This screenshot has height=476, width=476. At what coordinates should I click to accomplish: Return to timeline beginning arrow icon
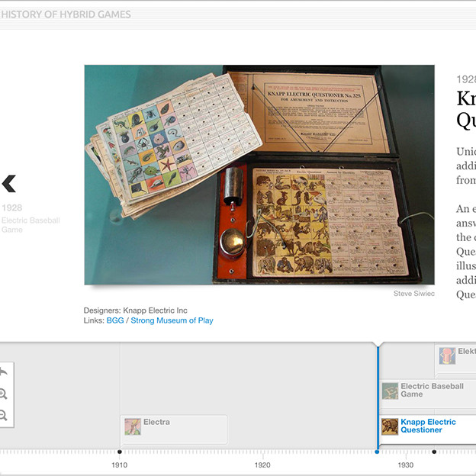3,371
